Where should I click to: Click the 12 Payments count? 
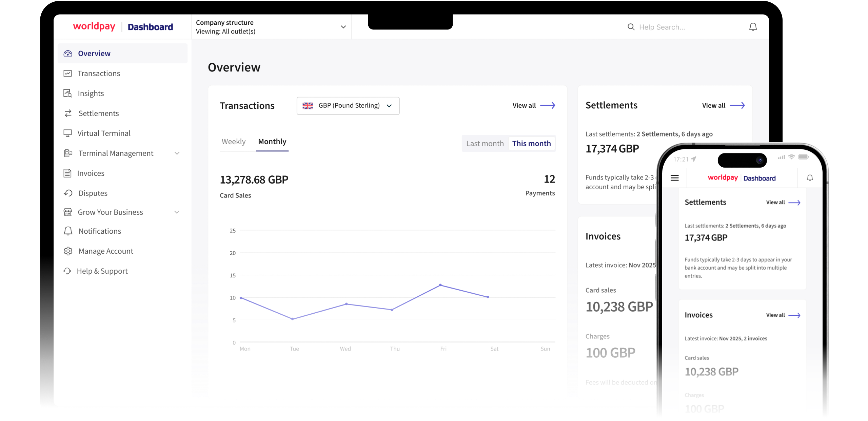[549, 179]
